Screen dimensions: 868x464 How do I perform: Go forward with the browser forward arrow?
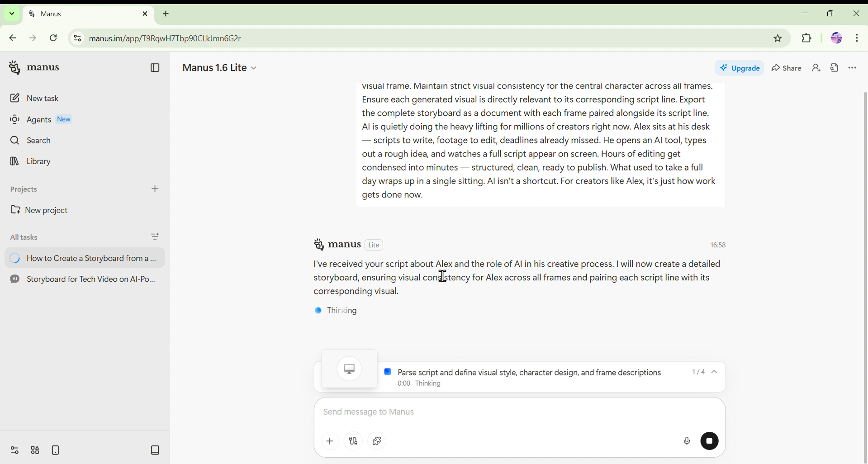pyautogui.click(x=33, y=39)
